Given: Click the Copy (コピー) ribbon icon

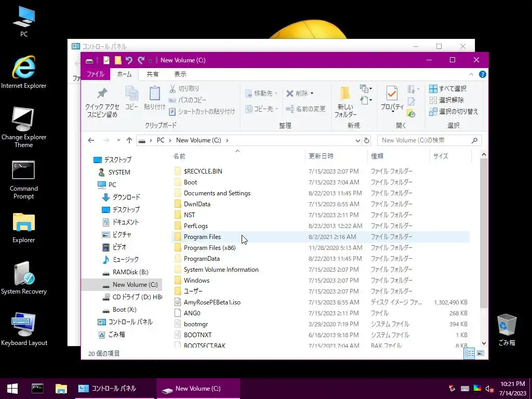Looking at the screenshot, I should click(131, 98).
